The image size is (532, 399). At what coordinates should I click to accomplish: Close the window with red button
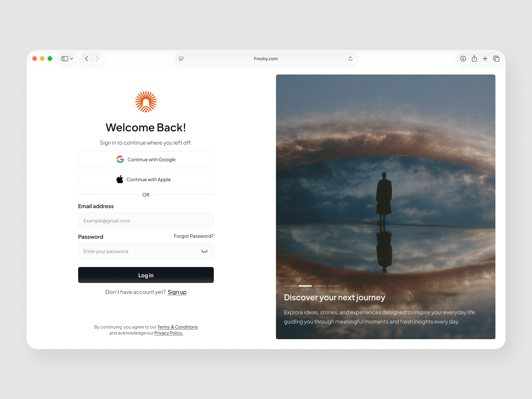(x=35, y=59)
